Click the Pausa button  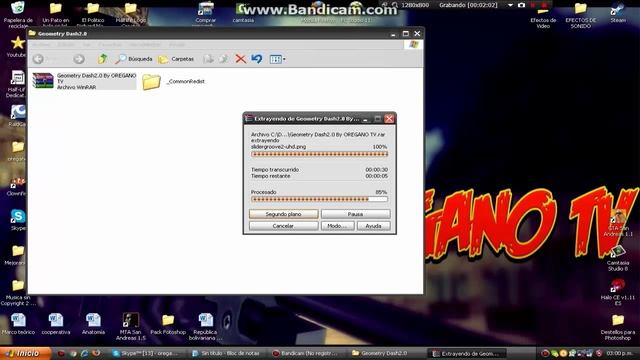356,214
